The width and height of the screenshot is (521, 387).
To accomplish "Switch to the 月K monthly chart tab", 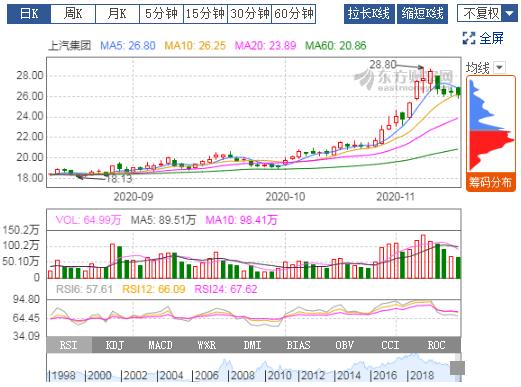I will [117, 14].
